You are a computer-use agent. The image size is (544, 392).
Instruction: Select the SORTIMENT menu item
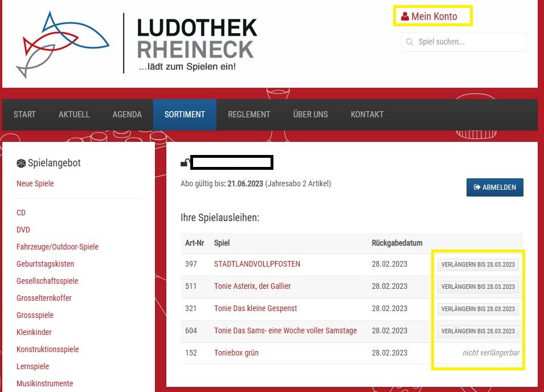coord(185,115)
